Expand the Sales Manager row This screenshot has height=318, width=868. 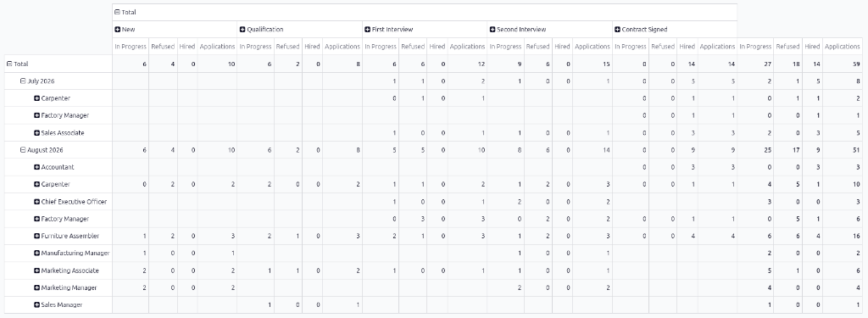[58, 304]
